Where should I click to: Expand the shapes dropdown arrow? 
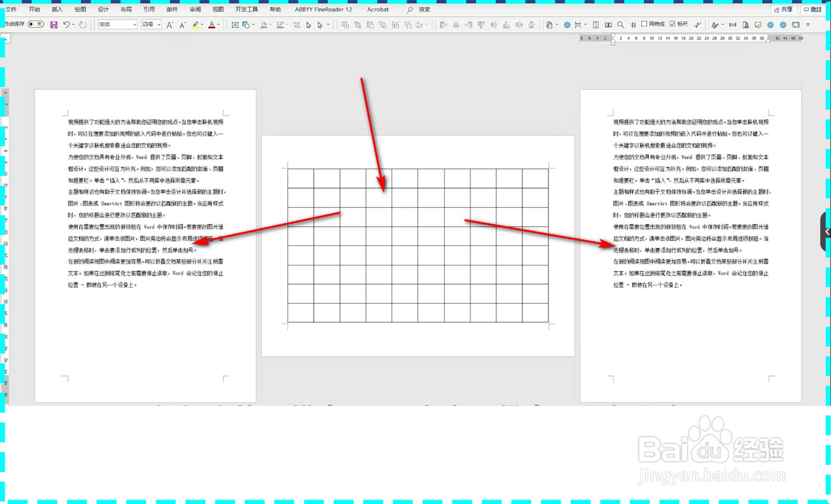coord(253,24)
